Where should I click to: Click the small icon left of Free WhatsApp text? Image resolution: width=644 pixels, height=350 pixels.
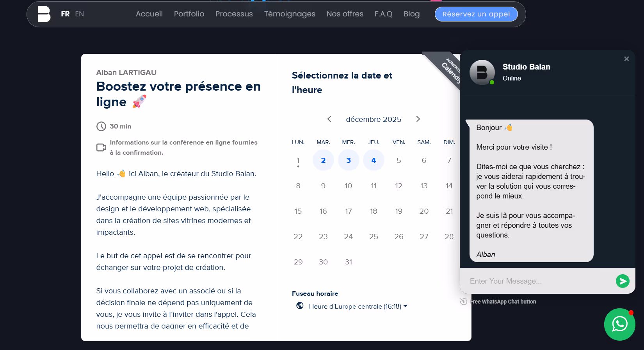tap(463, 302)
